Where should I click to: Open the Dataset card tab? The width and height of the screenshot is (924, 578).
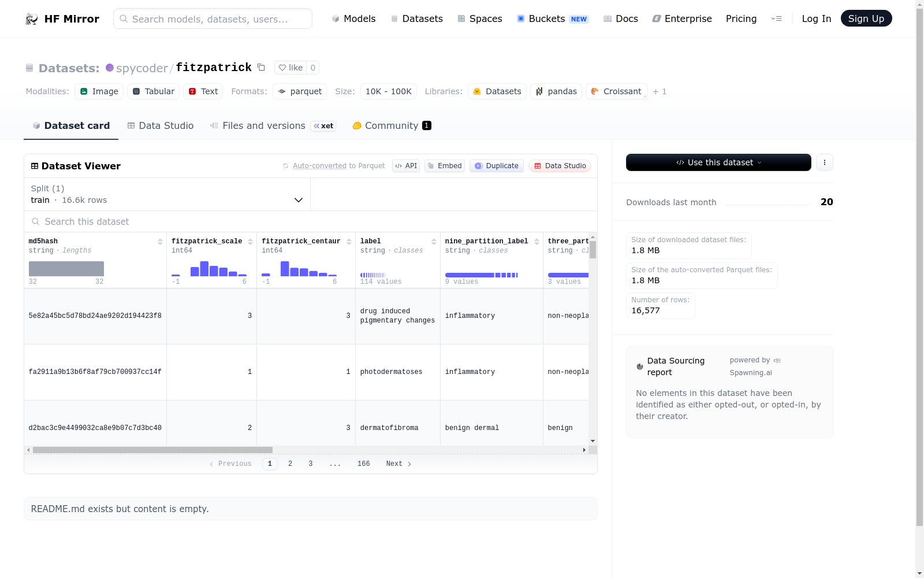click(71, 125)
